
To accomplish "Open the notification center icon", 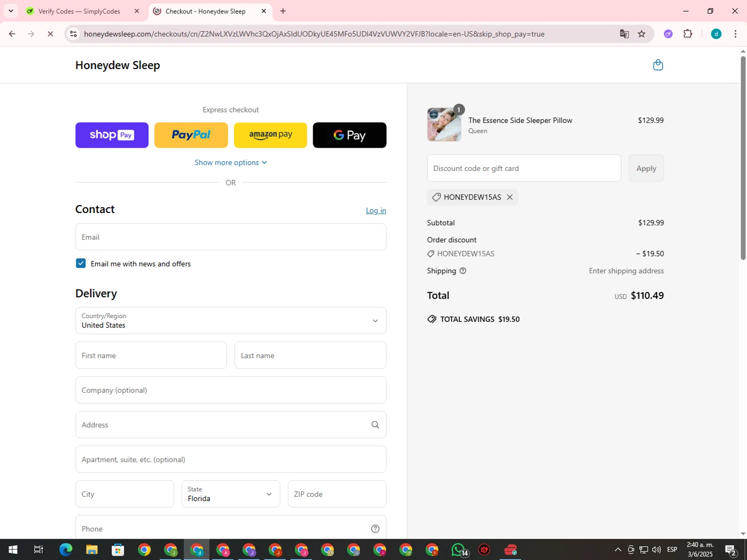I will point(731,550).
